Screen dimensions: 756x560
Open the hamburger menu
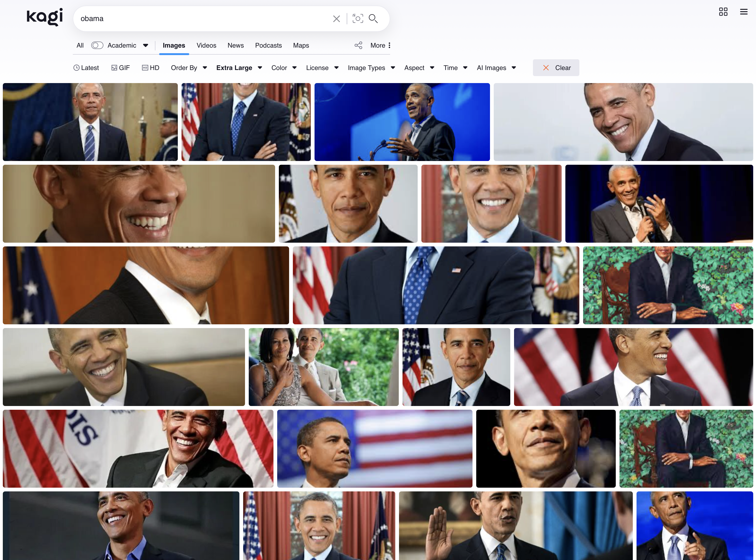point(744,12)
